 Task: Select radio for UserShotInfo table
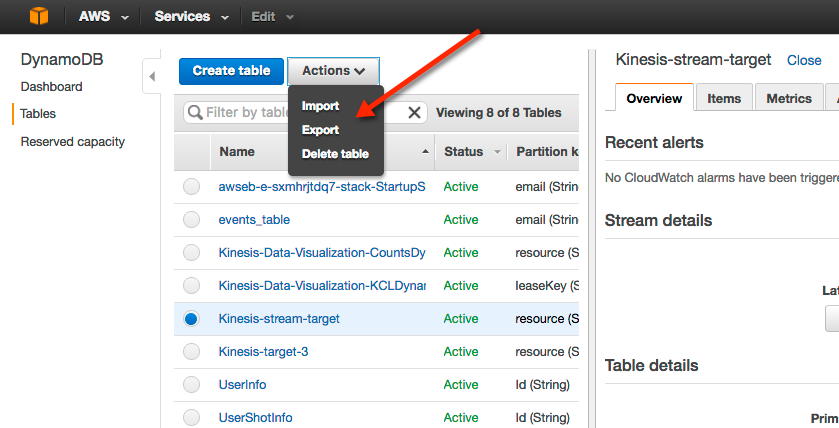pyautogui.click(x=192, y=417)
